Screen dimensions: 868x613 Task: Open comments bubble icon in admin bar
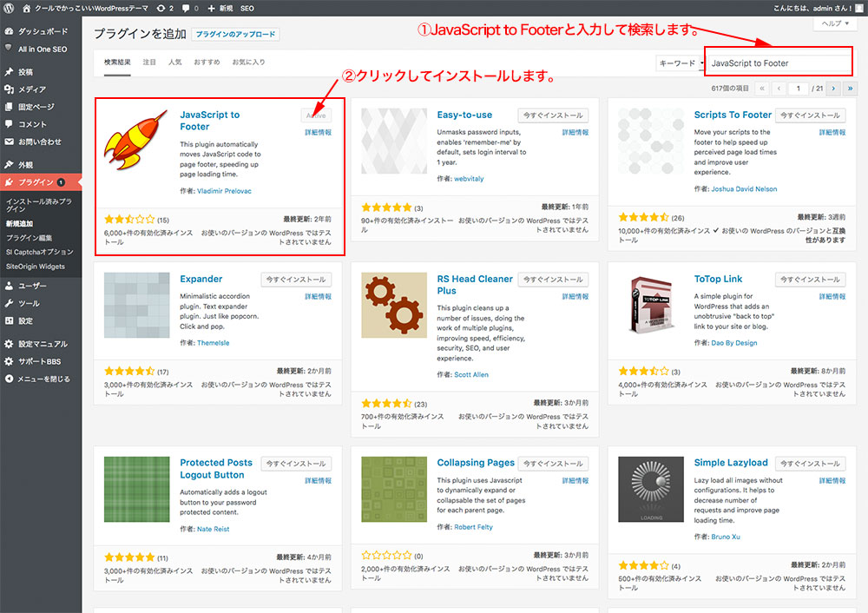[190, 9]
